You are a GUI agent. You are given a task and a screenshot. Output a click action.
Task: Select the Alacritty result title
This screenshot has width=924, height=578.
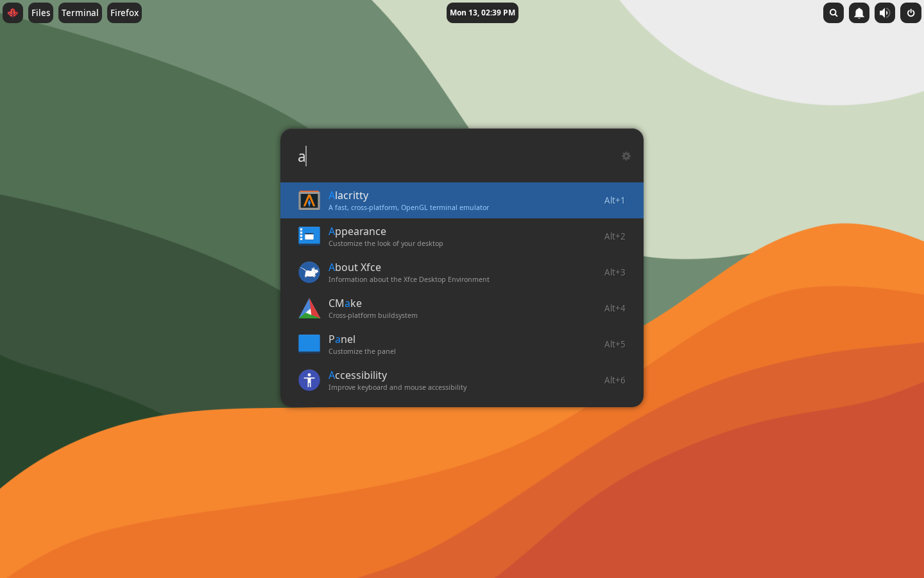(x=348, y=195)
